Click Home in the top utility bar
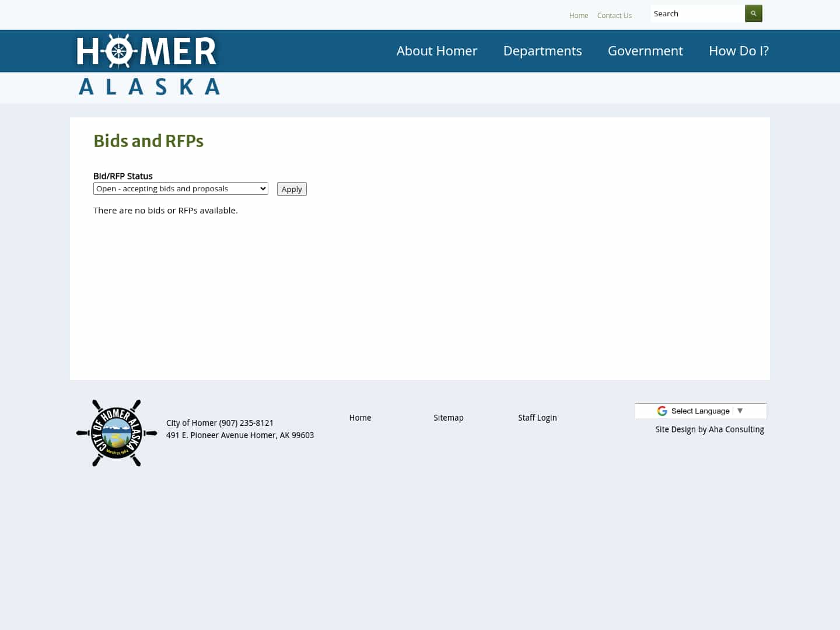Viewport: 840px width, 630px height. pyautogui.click(x=578, y=15)
